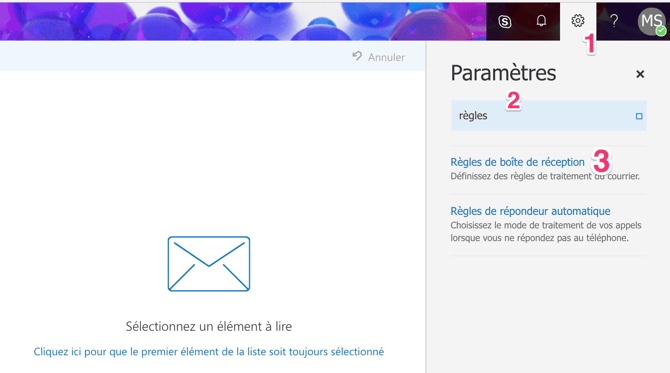
Task: Open the help question mark
Action: (x=614, y=21)
